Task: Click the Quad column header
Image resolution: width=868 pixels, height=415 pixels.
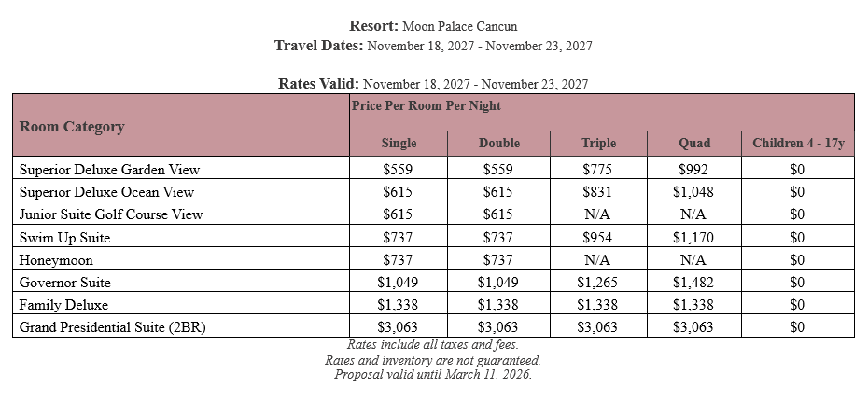Action: click(694, 144)
